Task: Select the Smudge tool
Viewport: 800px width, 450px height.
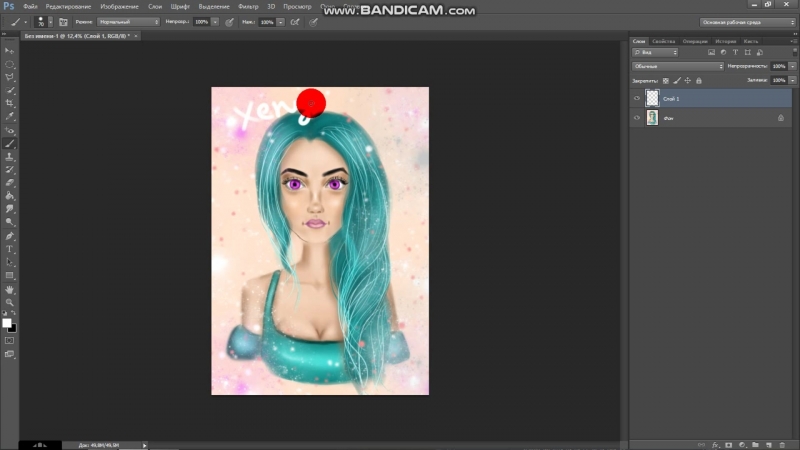Action: (9, 209)
